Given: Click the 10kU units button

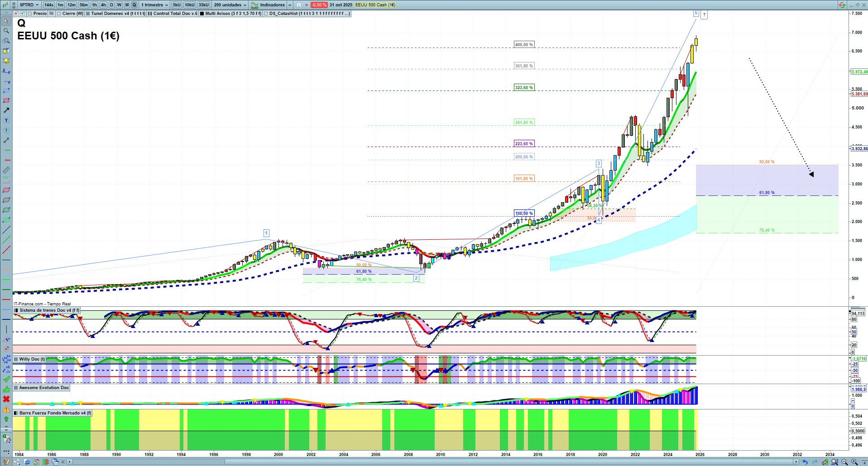Looking at the screenshot, I should tap(190, 5).
